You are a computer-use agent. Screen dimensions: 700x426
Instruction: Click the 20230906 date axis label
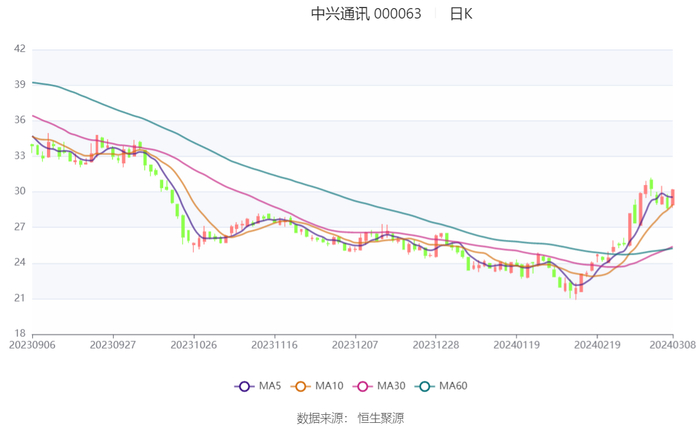point(32,345)
